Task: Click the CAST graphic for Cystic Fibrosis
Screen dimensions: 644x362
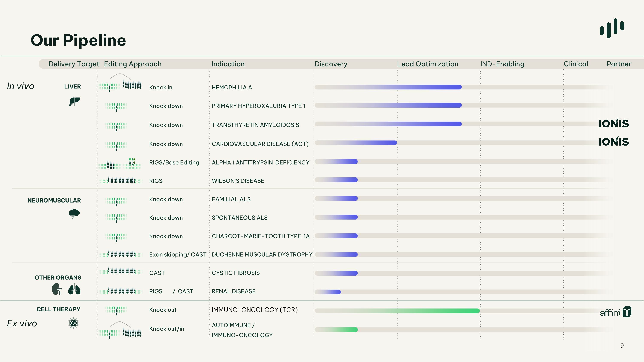Action: click(x=120, y=271)
